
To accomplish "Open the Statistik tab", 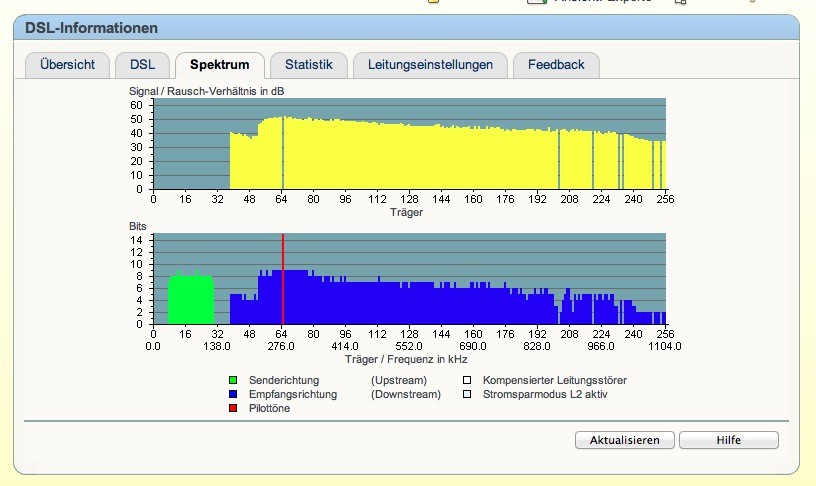I will click(x=308, y=65).
